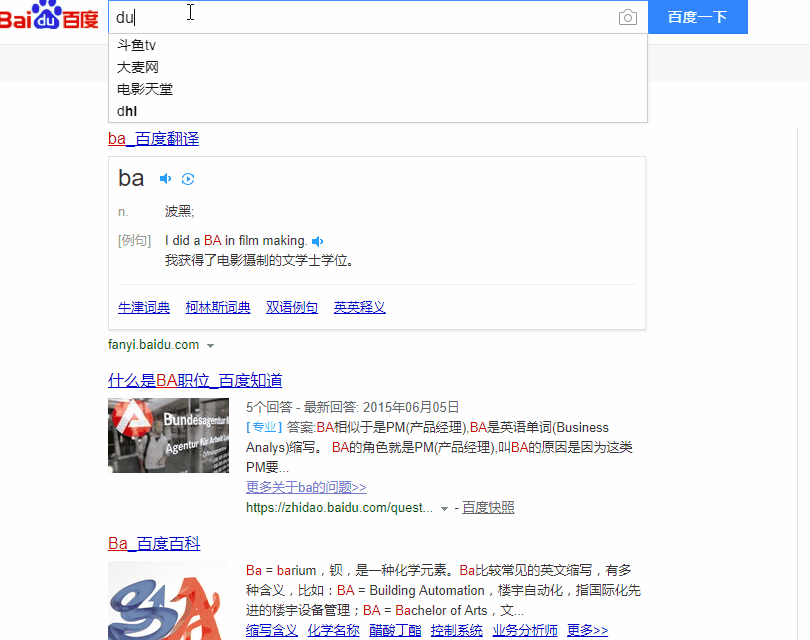The height and width of the screenshot is (640, 810).
Task: Open 业务分析师 sub-link
Action: coord(525,630)
